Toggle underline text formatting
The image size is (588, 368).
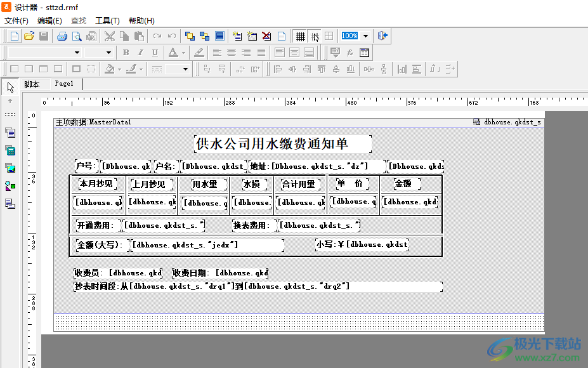click(x=154, y=53)
